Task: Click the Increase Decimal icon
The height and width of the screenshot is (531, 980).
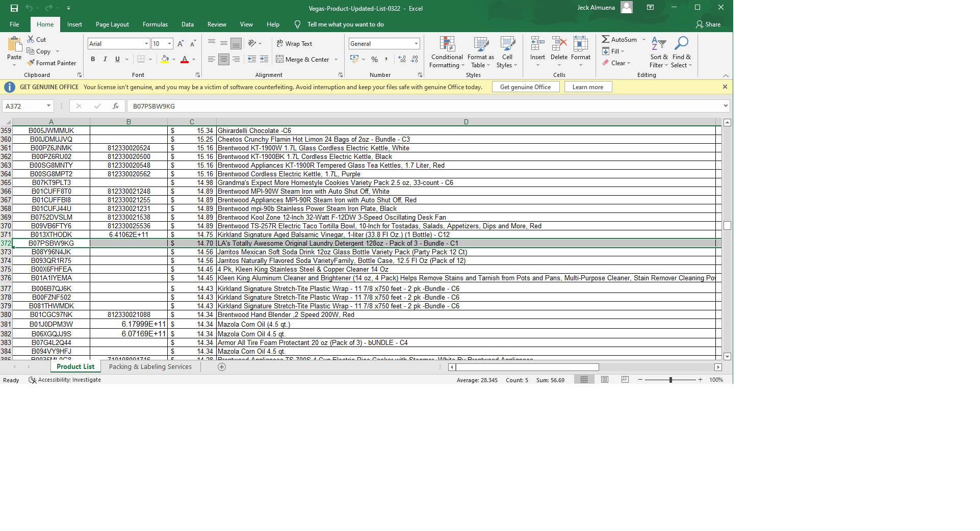Action: point(402,59)
